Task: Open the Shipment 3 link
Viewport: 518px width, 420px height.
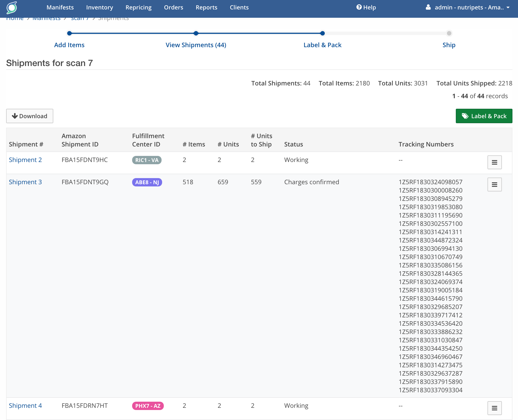Action: pyautogui.click(x=25, y=182)
